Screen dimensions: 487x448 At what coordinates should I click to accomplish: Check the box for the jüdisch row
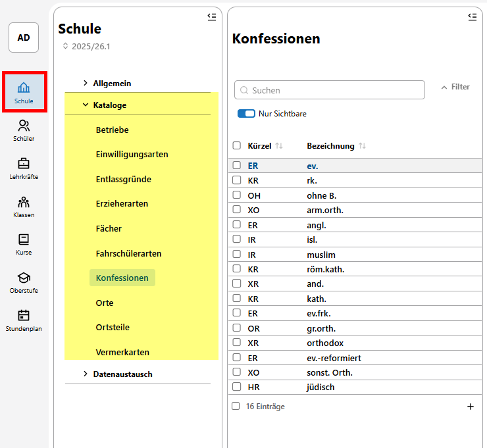tap(237, 387)
